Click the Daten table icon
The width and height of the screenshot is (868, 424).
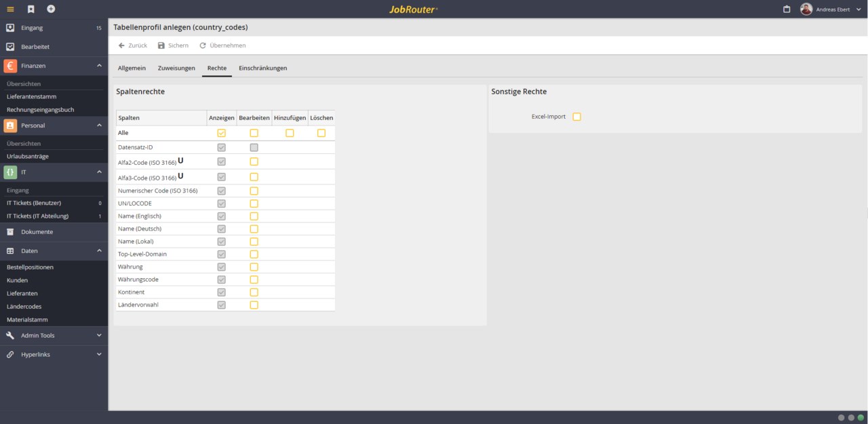tap(10, 251)
